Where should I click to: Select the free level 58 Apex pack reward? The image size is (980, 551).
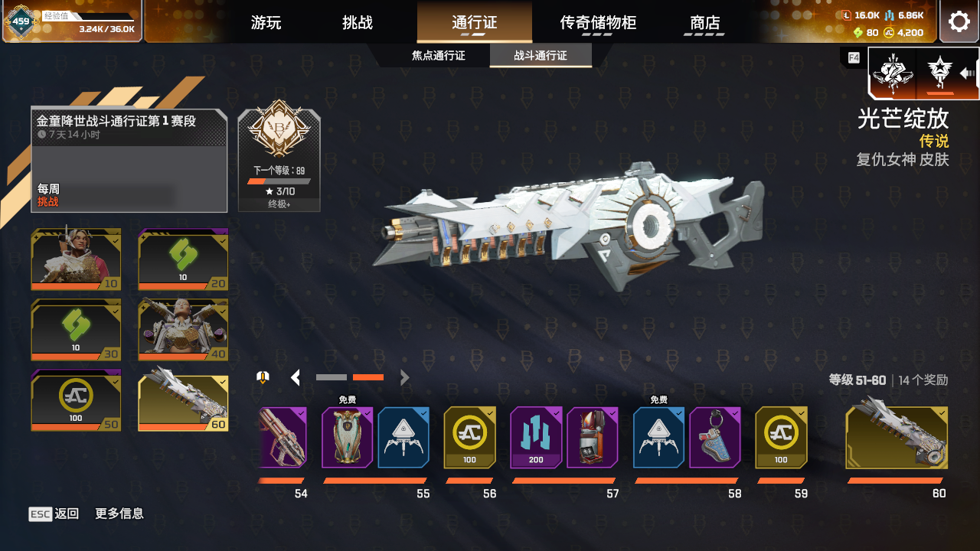658,437
